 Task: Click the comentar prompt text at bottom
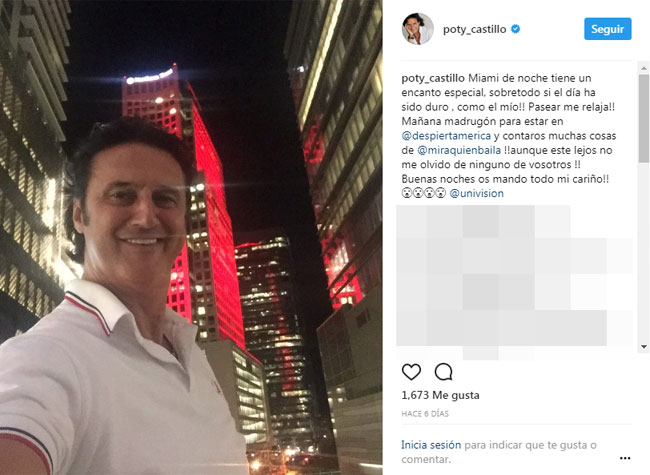[x=426, y=460]
